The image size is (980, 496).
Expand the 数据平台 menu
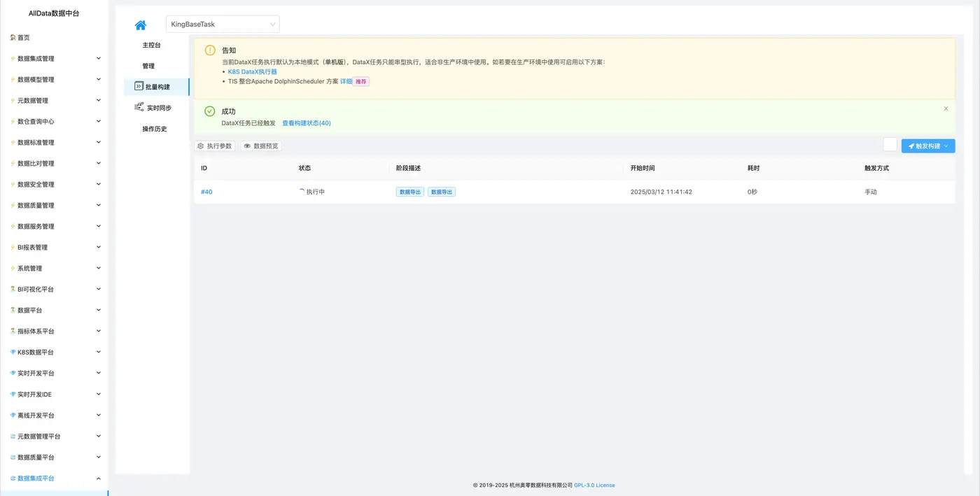(99, 310)
